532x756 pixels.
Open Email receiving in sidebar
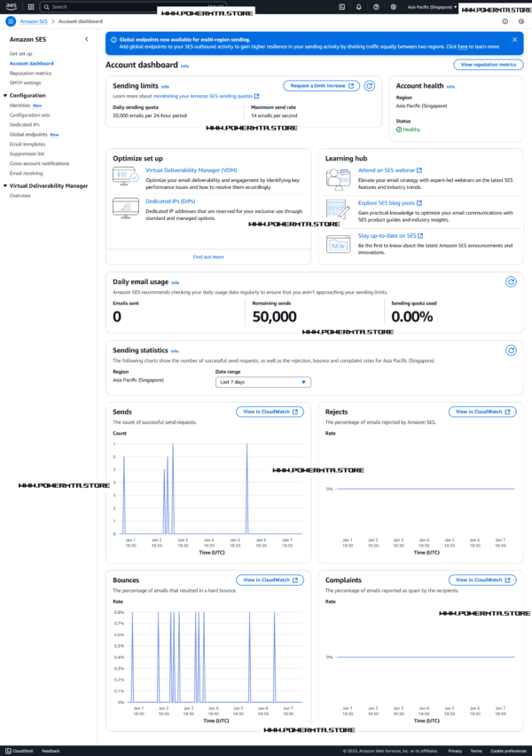(26, 173)
